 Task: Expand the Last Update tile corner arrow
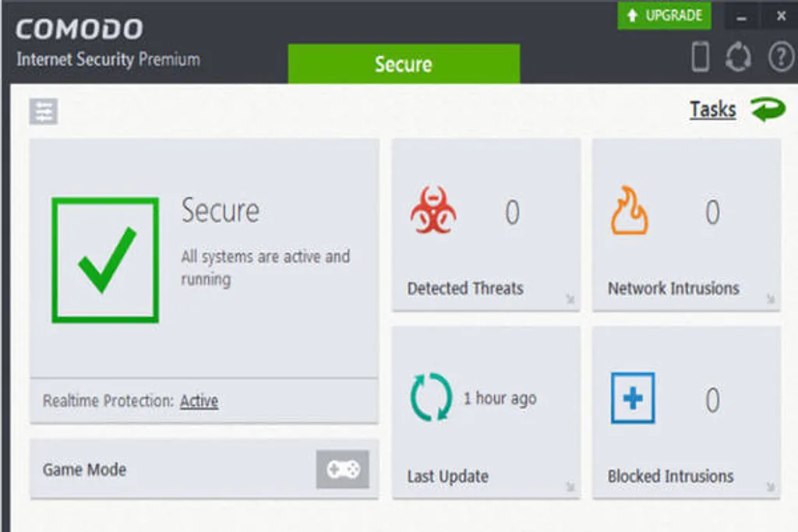point(570,487)
